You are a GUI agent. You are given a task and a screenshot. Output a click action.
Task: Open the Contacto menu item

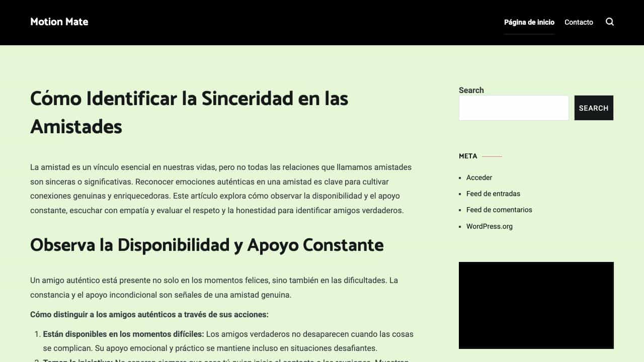point(579,22)
